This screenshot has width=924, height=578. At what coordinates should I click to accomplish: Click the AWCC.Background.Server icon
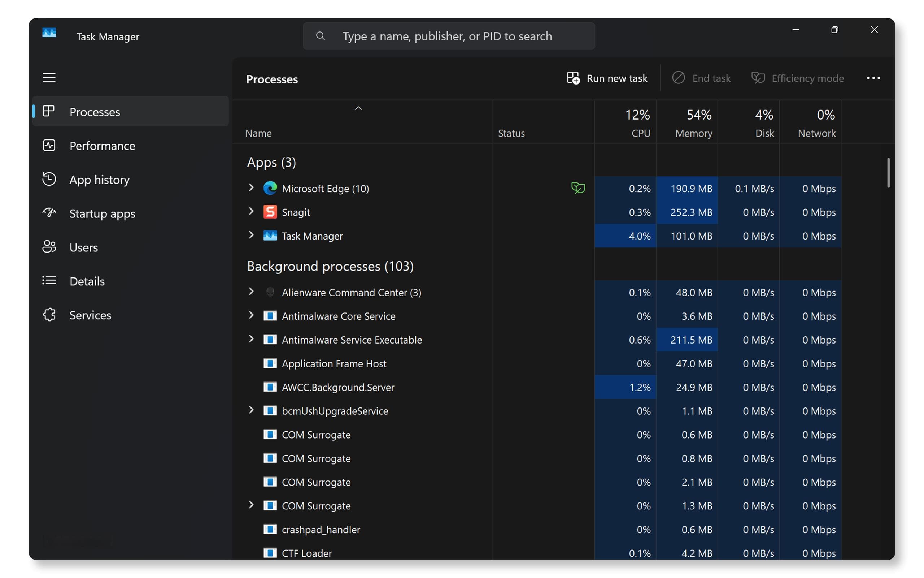pyautogui.click(x=270, y=387)
